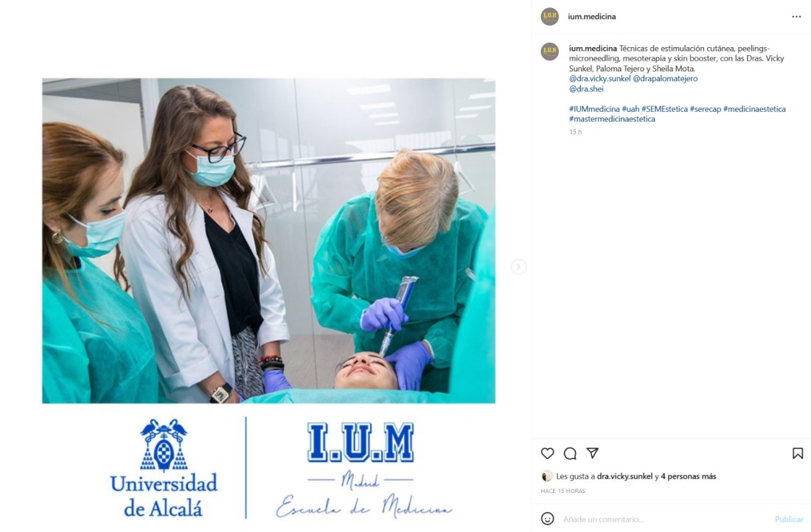The height and width of the screenshot is (532, 811).
Task: Share post via paper plane icon
Action: [x=593, y=453]
